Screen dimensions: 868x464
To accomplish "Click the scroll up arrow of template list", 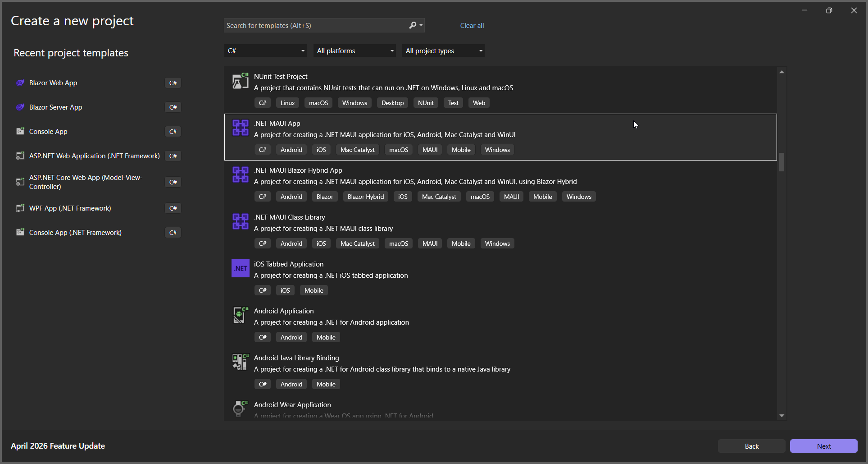I will tap(782, 72).
